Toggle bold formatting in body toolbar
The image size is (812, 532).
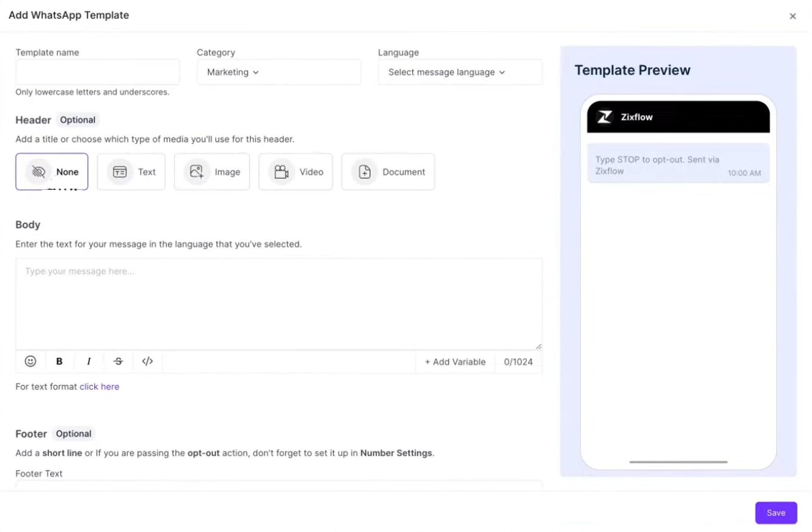60,361
